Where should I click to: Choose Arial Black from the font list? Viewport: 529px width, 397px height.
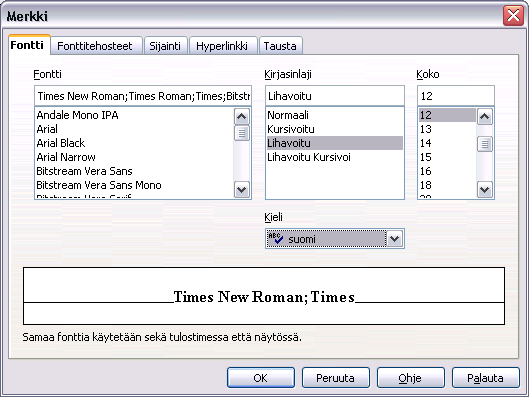tap(134, 143)
